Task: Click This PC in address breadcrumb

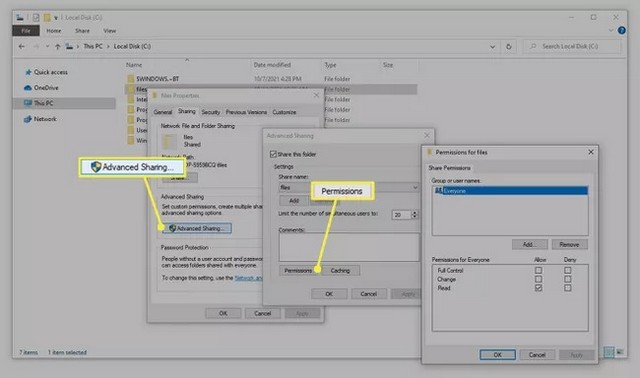Action: (93, 47)
